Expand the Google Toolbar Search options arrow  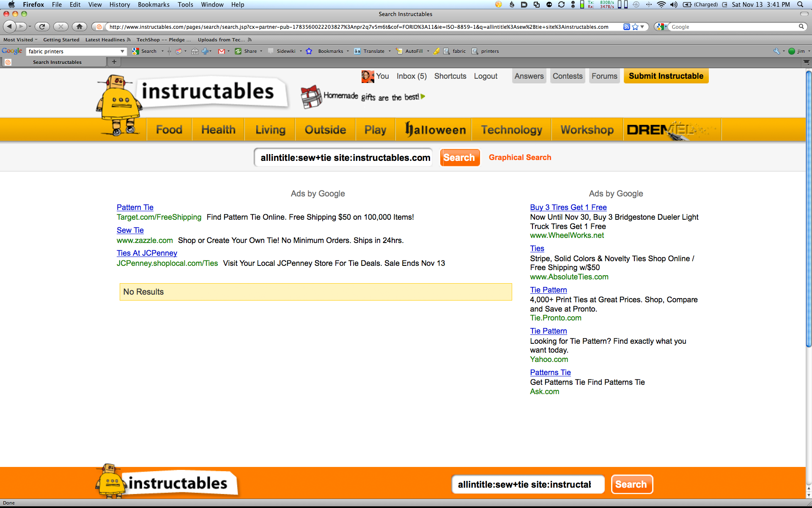(162, 51)
